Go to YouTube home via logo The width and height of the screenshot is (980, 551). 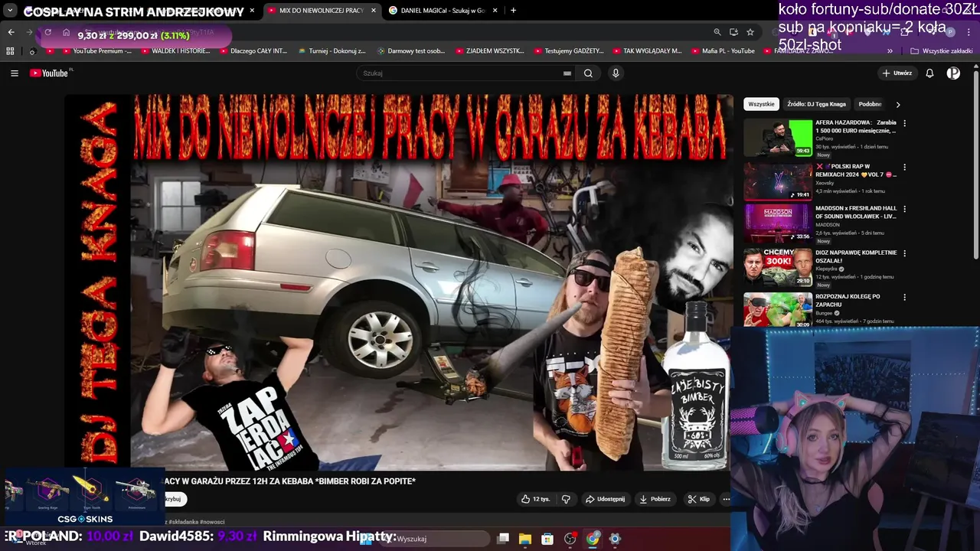pos(50,73)
